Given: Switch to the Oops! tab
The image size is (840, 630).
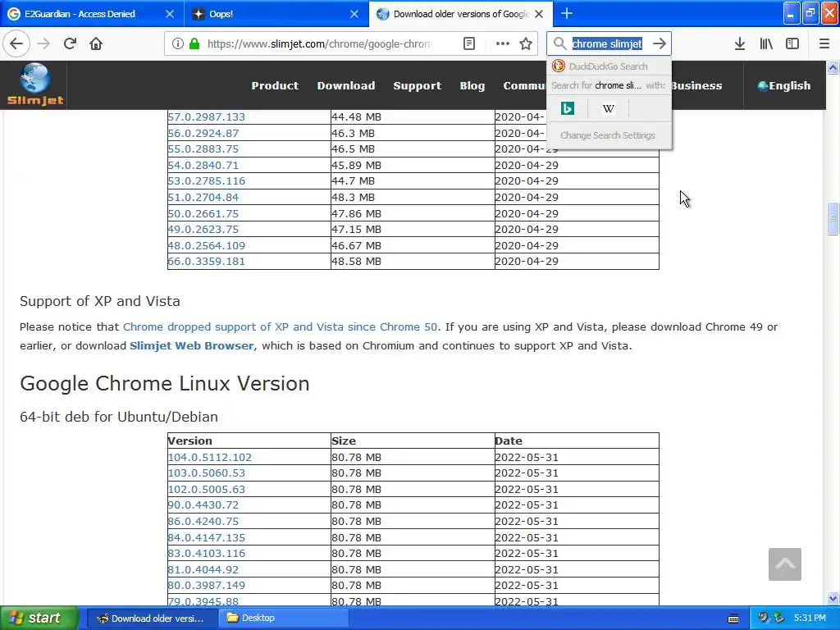Looking at the screenshot, I should 221,14.
